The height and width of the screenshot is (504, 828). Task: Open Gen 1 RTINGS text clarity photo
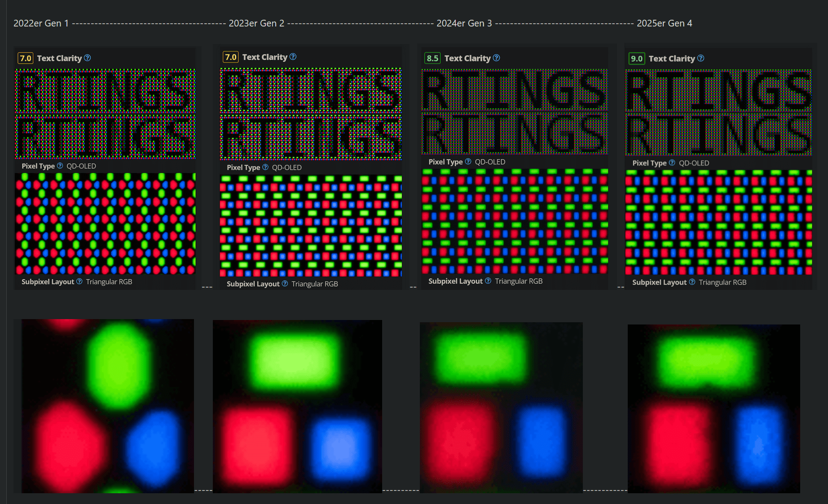[x=106, y=114]
